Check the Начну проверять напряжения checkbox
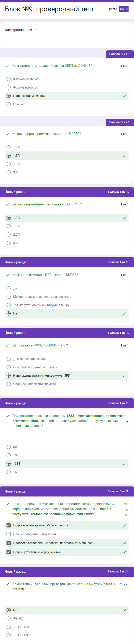134x644 pixels. click(9, 534)
